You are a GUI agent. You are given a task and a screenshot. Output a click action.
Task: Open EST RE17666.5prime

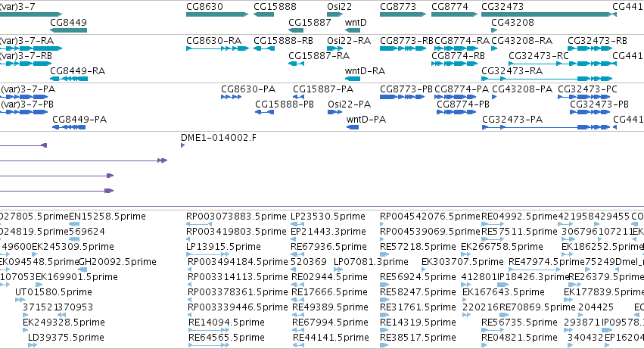329,292
